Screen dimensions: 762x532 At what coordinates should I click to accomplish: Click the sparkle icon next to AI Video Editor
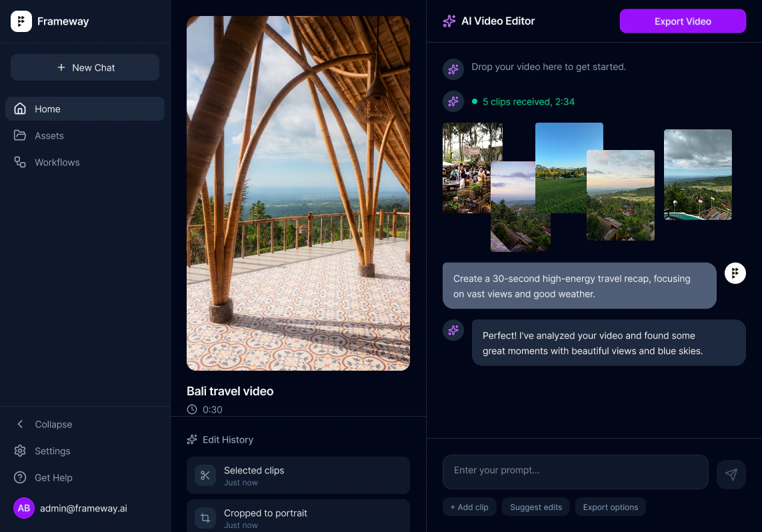pyautogui.click(x=449, y=21)
